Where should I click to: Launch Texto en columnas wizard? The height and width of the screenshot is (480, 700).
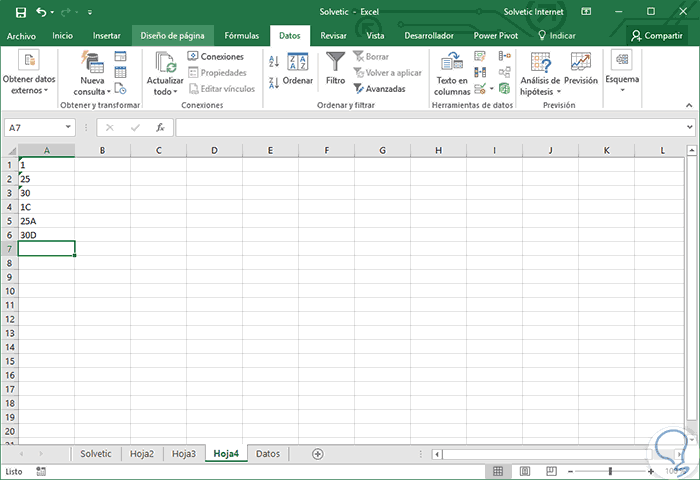click(x=452, y=73)
